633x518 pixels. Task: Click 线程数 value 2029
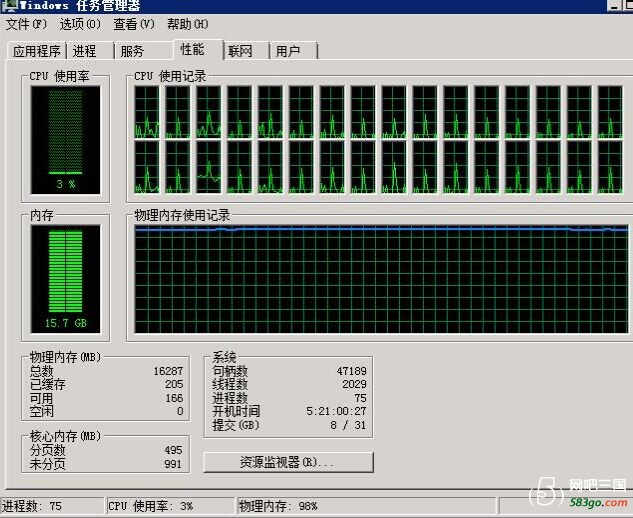[354, 384]
